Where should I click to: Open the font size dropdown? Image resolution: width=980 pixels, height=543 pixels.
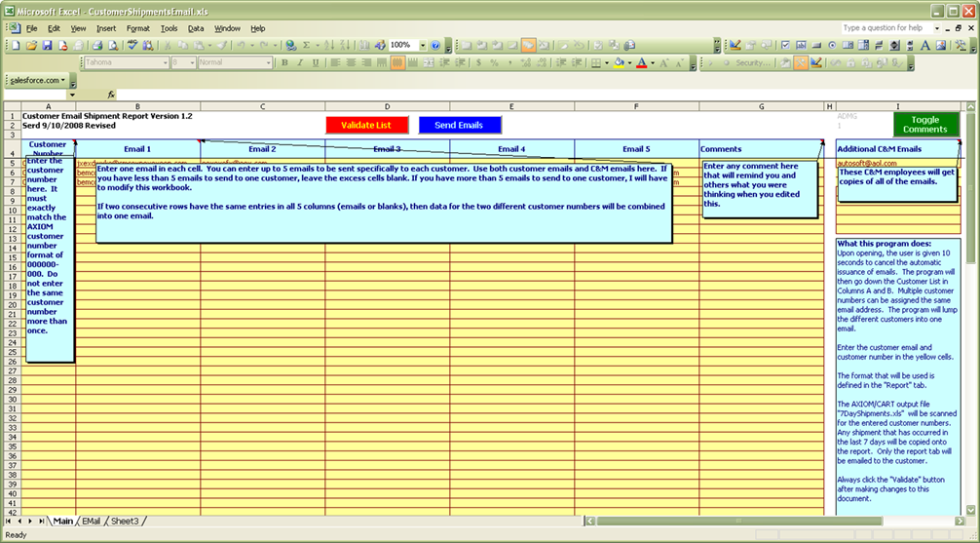[193, 62]
